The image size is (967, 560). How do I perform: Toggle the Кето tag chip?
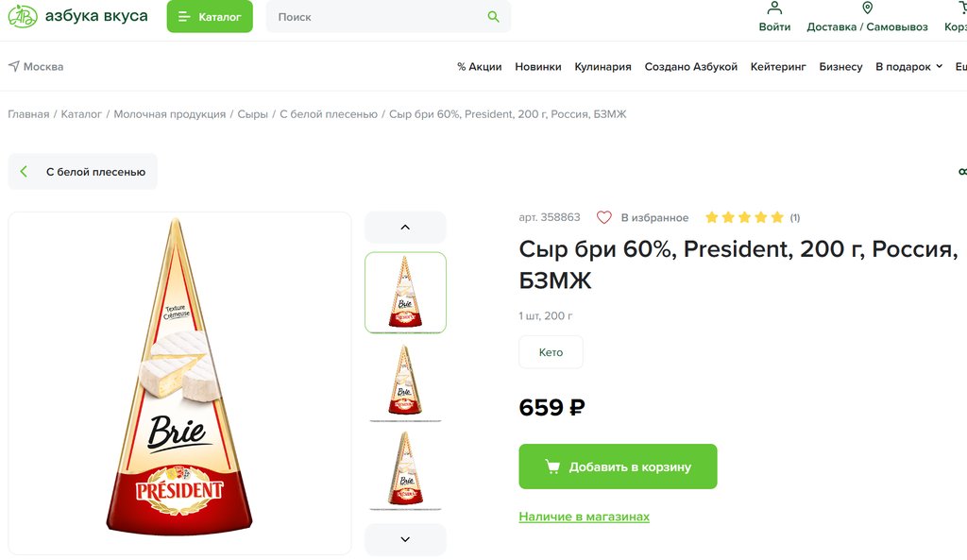coord(551,352)
